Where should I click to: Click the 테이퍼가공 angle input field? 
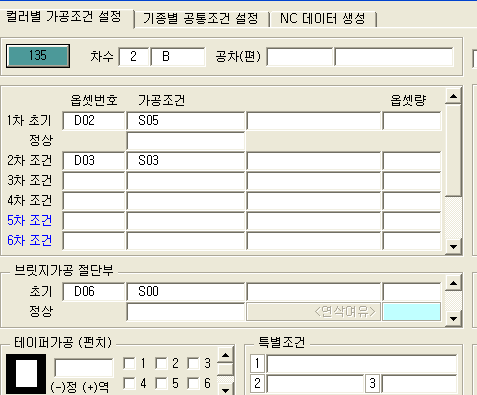(x=84, y=368)
